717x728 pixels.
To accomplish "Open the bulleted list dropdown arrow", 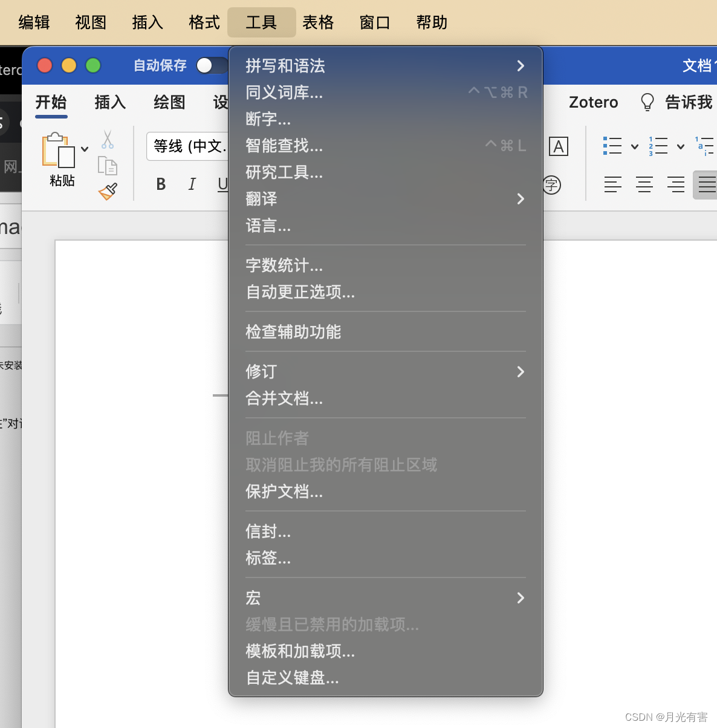I will tap(635, 146).
